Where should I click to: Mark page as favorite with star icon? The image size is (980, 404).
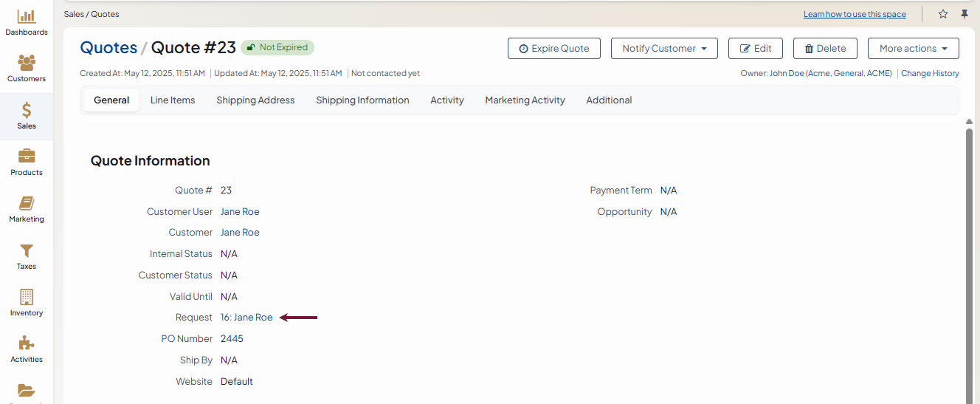943,14
